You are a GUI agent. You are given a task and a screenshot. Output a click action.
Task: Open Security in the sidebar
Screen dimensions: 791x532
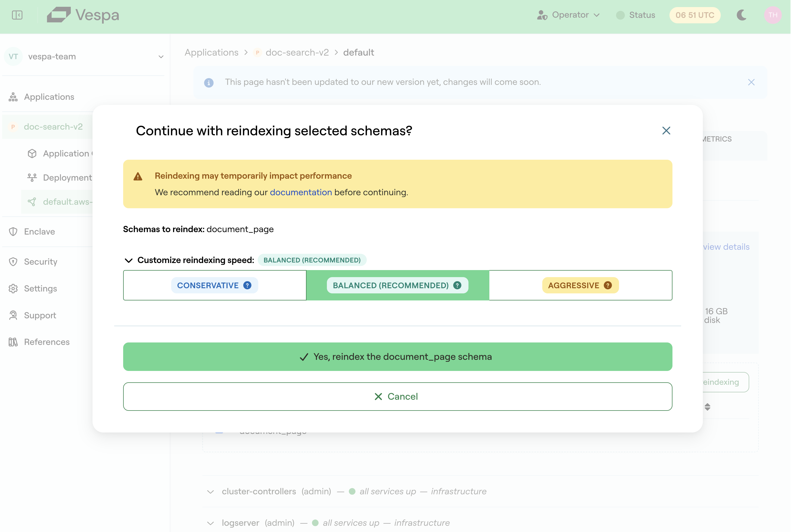point(40,262)
